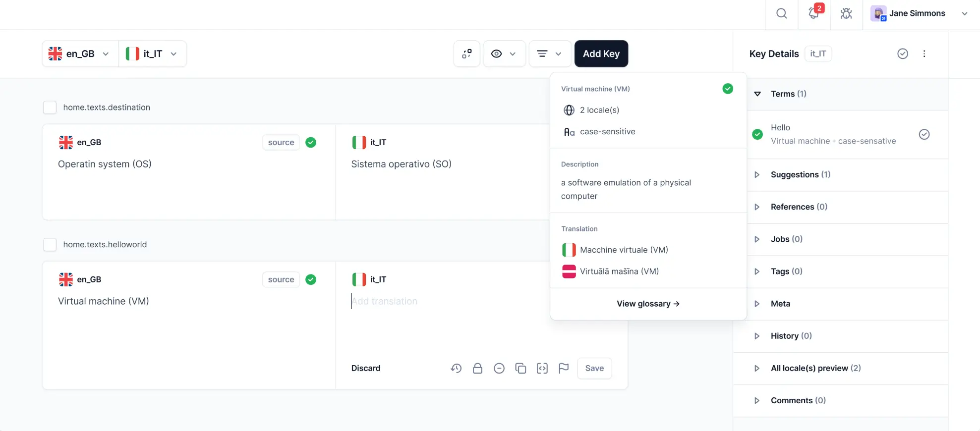Viewport: 980px width, 431px height.
Task: Toggle verification check on Hello term
Action: coord(924,134)
